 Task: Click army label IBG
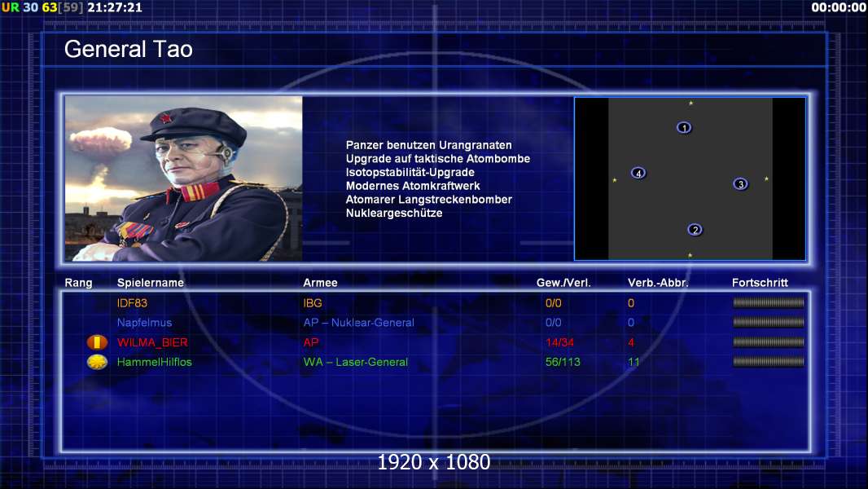[312, 303]
